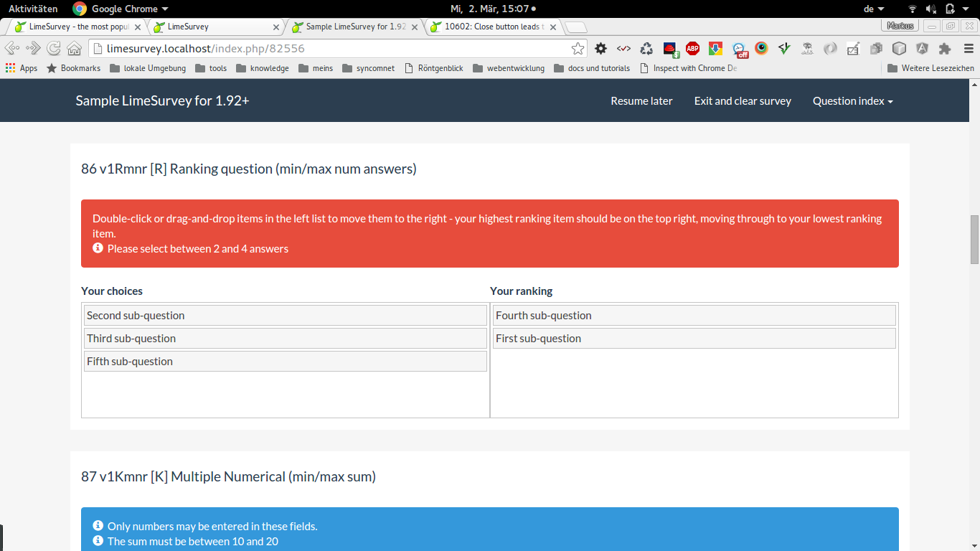Go back with the browser back arrow
Screen dimensions: 980x551
click(x=12, y=48)
